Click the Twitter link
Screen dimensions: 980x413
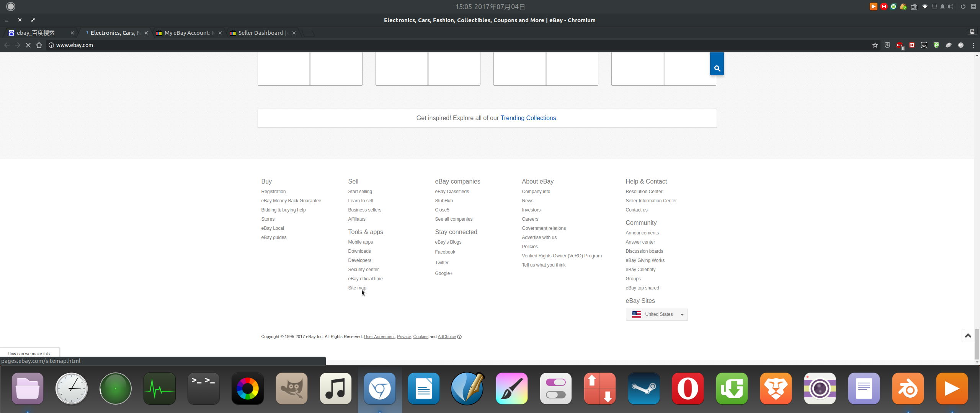pos(441,263)
